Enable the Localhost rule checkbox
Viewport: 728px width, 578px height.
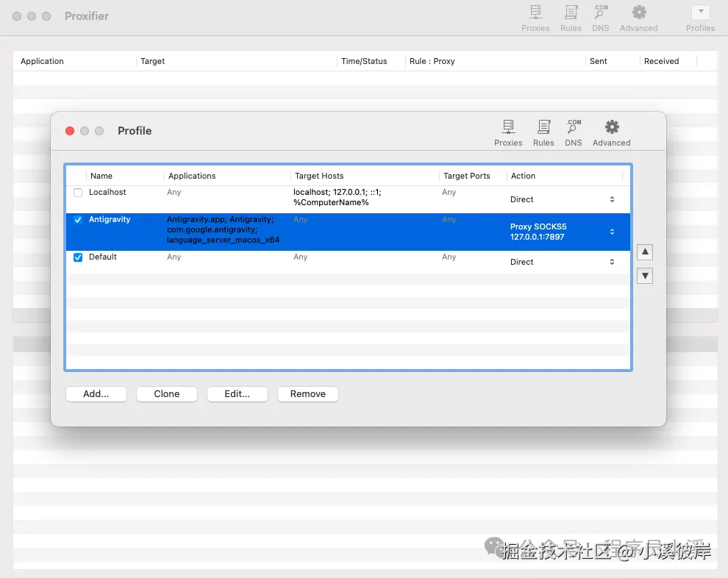(x=78, y=193)
